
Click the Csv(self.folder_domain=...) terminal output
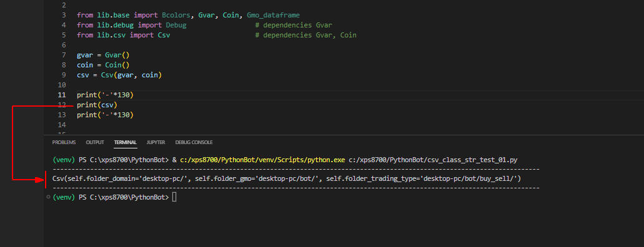pos(287,178)
